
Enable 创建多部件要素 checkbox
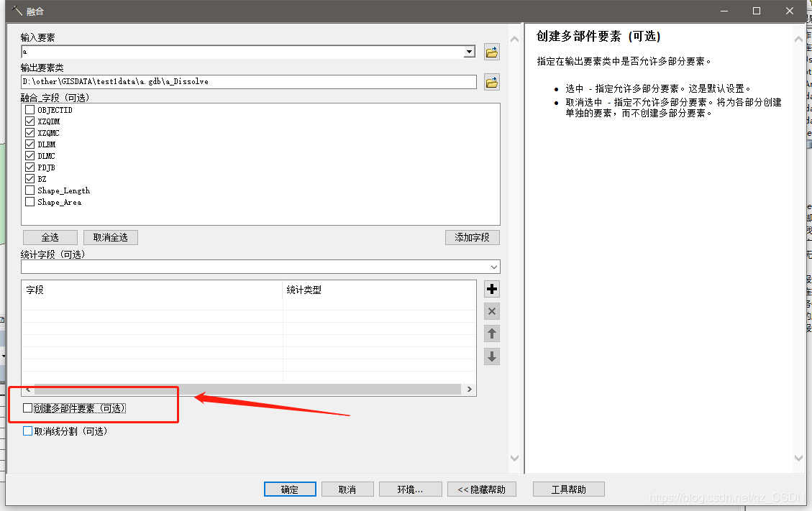click(x=28, y=408)
